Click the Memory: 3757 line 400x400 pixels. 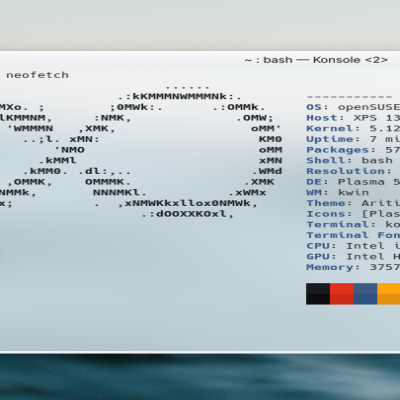[353, 267]
